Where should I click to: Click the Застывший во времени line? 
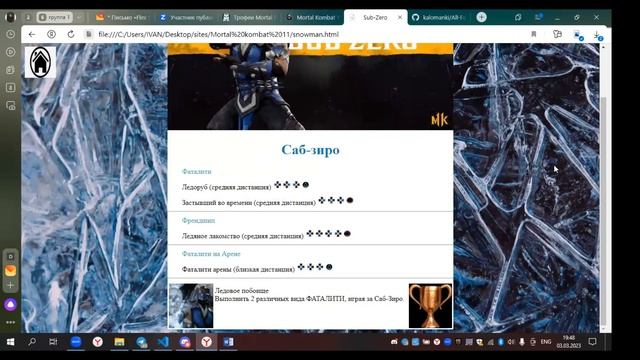coord(267,202)
